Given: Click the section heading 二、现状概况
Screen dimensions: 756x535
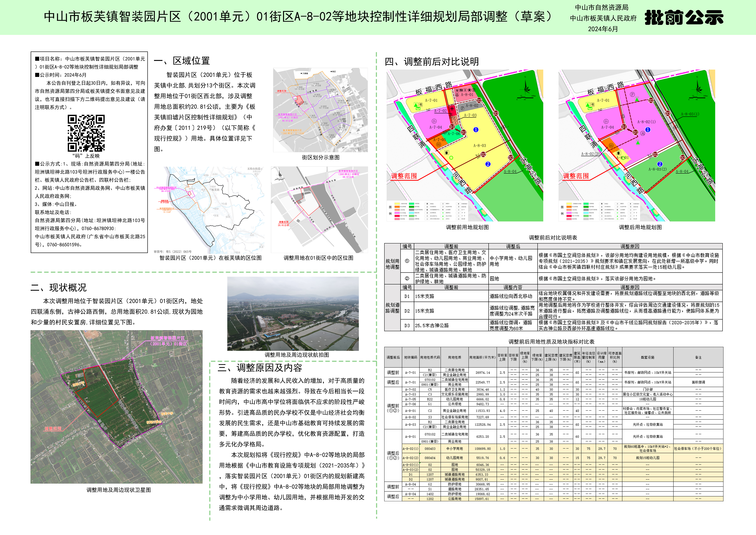Looking at the screenshot, I should pyautogui.click(x=59, y=288).
